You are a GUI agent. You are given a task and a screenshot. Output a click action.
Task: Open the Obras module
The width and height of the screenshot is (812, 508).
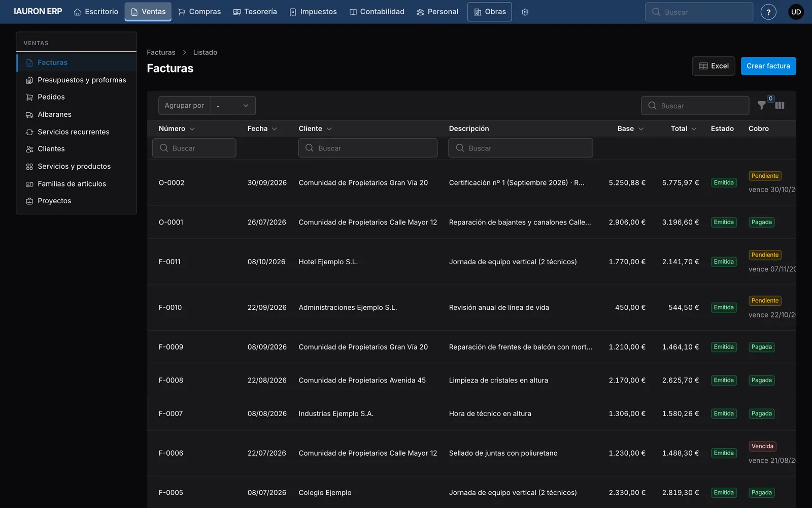tap(490, 12)
